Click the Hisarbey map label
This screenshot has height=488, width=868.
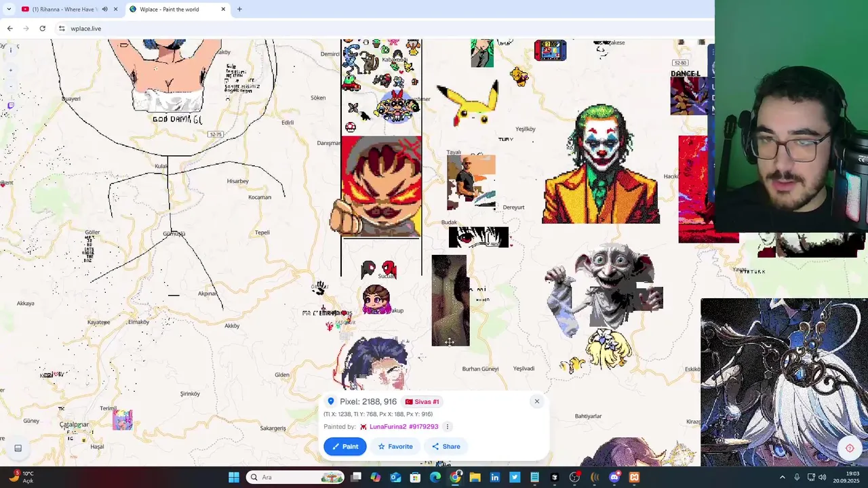tap(238, 181)
